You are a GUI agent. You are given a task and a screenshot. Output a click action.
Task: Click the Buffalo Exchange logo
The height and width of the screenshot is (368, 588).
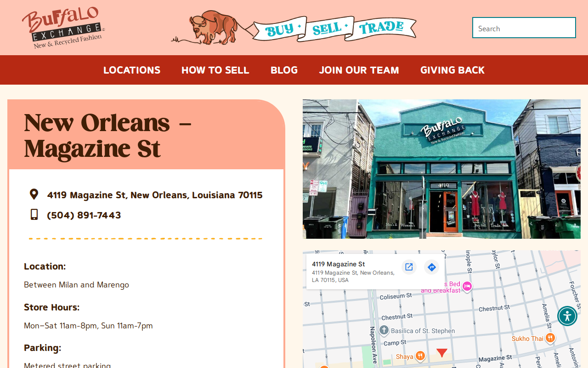pyautogui.click(x=63, y=28)
